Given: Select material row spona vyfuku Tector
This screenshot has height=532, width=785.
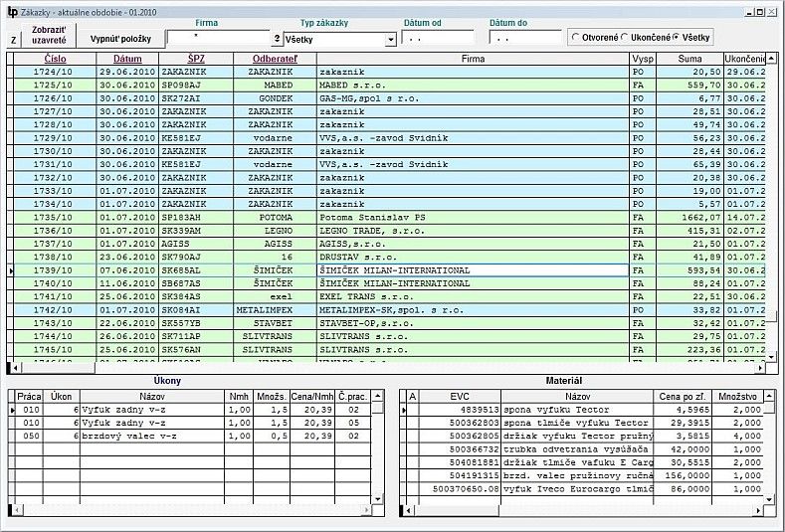Looking at the screenshot, I should (585, 410).
